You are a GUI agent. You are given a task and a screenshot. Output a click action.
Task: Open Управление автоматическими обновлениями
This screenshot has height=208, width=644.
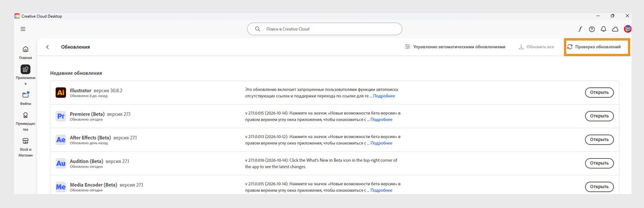(x=455, y=47)
